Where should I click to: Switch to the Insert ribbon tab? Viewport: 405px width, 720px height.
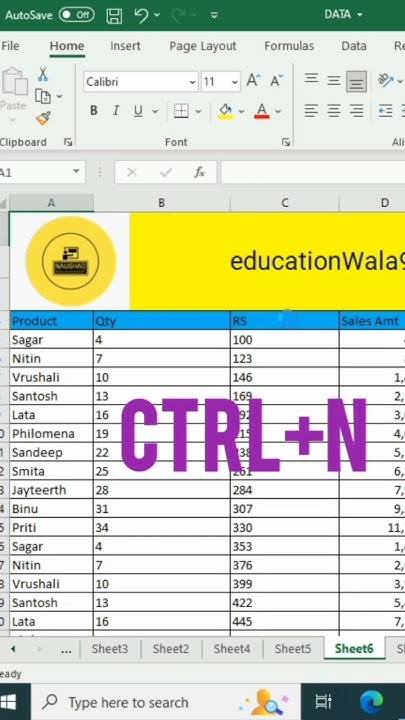(x=125, y=46)
